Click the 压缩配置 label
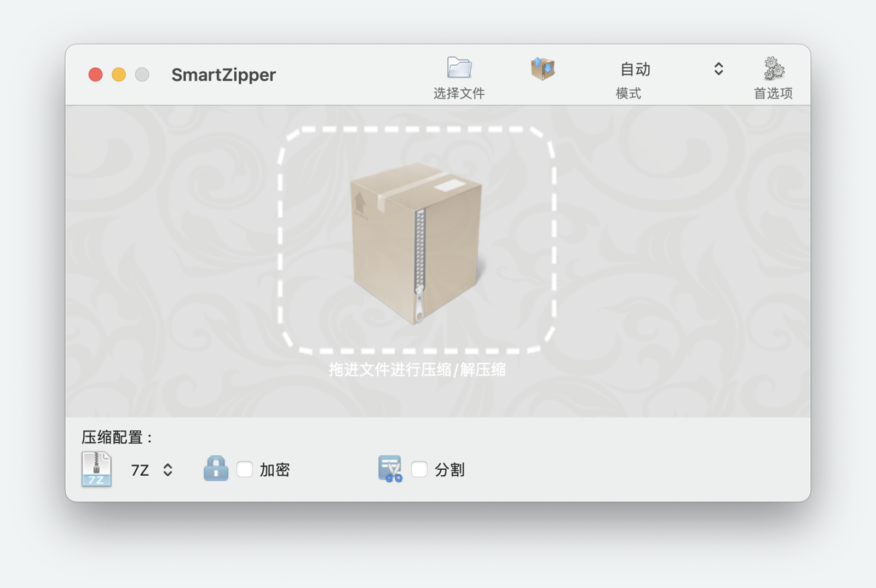 (117, 437)
